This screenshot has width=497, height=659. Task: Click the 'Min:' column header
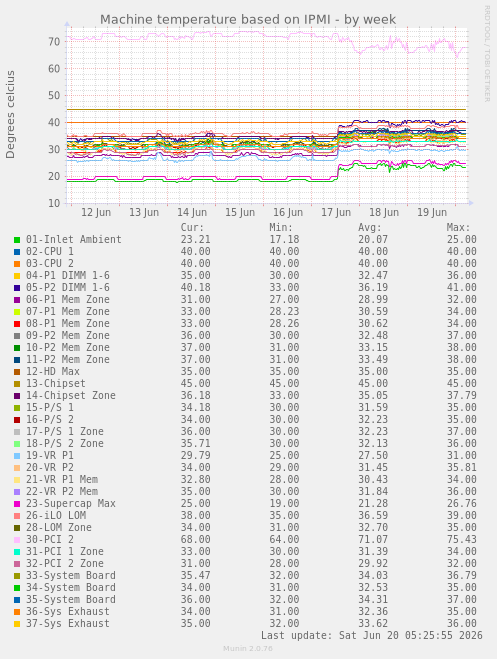[281, 228]
